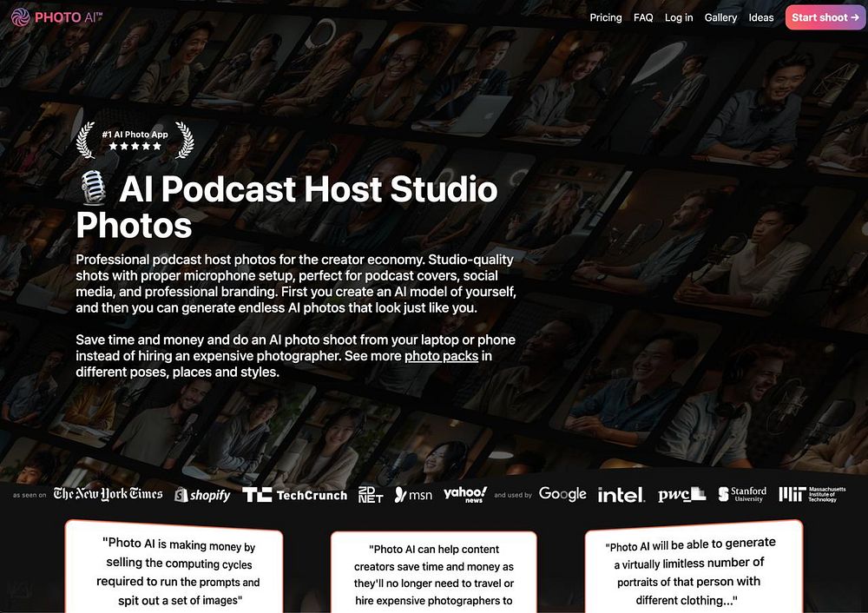Click the "and used by" label

pyautogui.click(x=513, y=495)
